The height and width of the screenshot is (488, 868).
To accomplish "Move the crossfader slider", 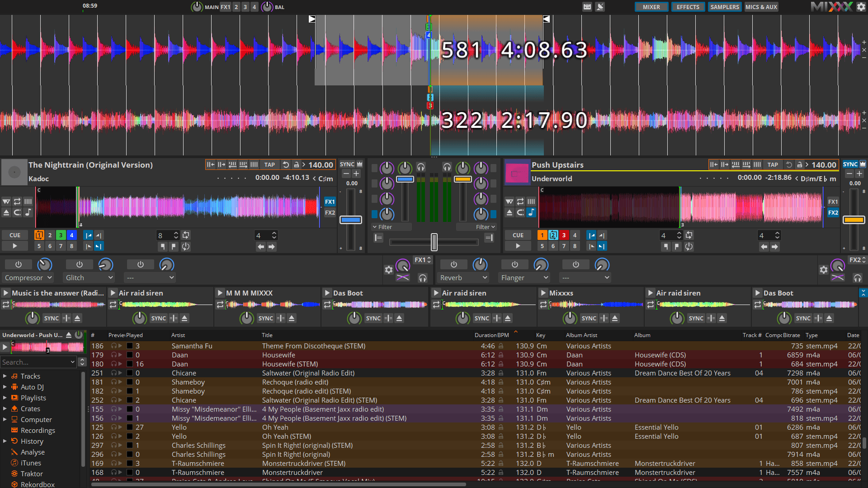I will pos(434,242).
